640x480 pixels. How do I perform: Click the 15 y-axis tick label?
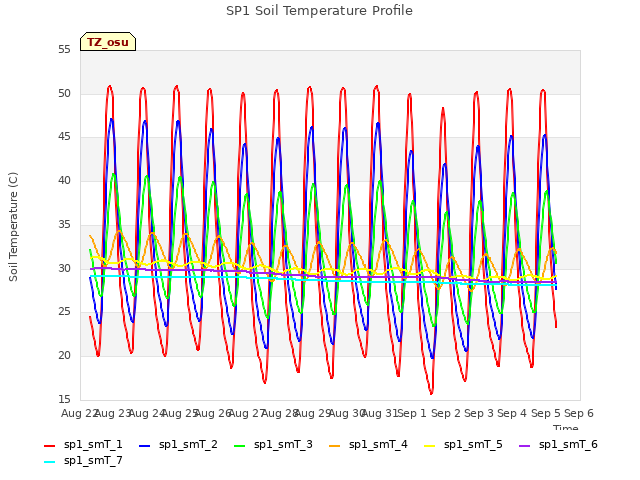click(x=64, y=399)
